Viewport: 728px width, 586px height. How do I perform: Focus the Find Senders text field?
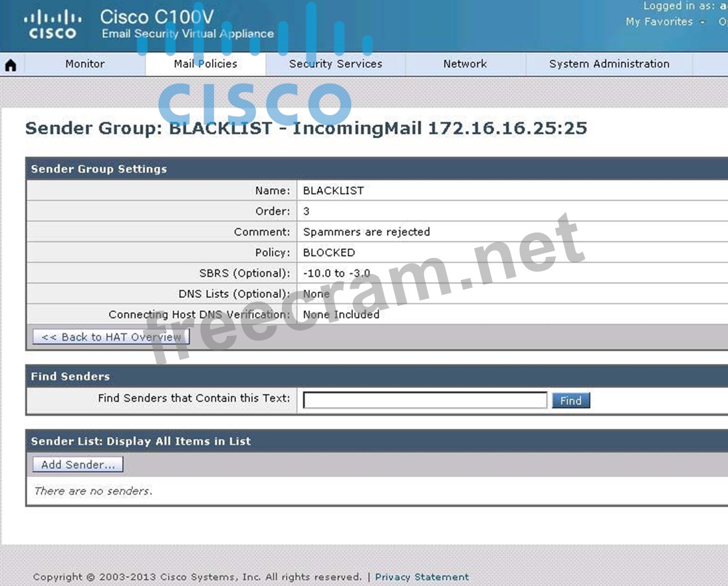(x=425, y=400)
